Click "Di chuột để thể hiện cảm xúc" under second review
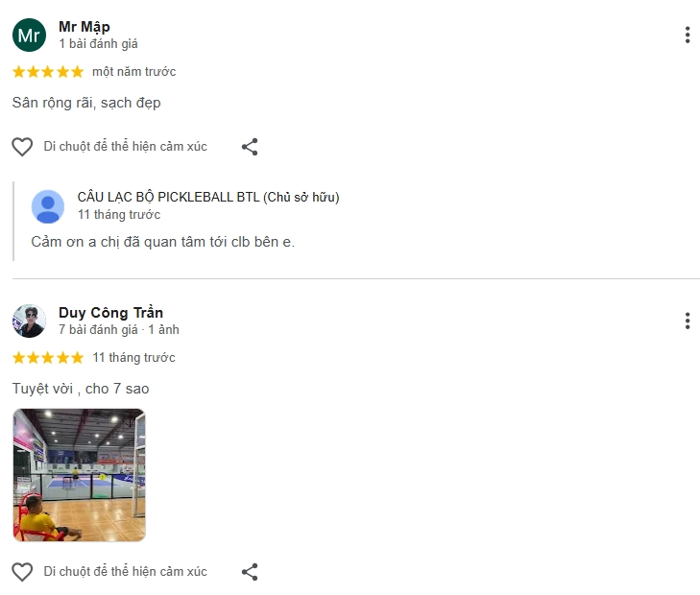 click(x=126, y=571)
